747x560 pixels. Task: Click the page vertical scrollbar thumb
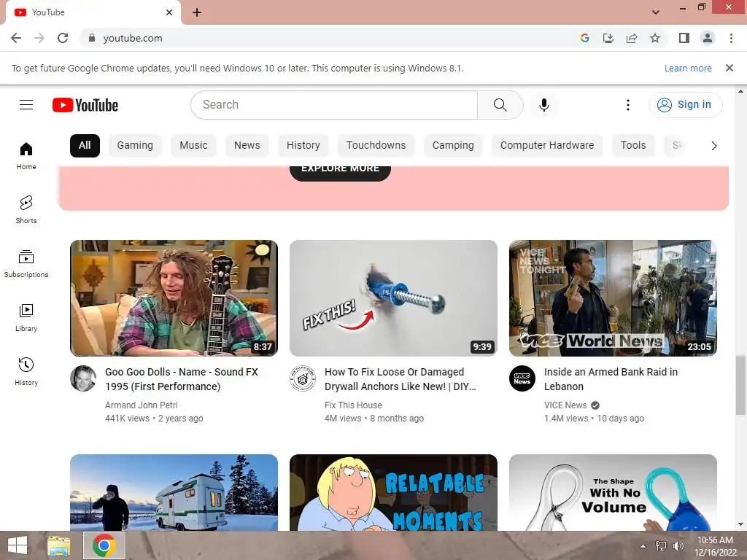tap(740, 384)
